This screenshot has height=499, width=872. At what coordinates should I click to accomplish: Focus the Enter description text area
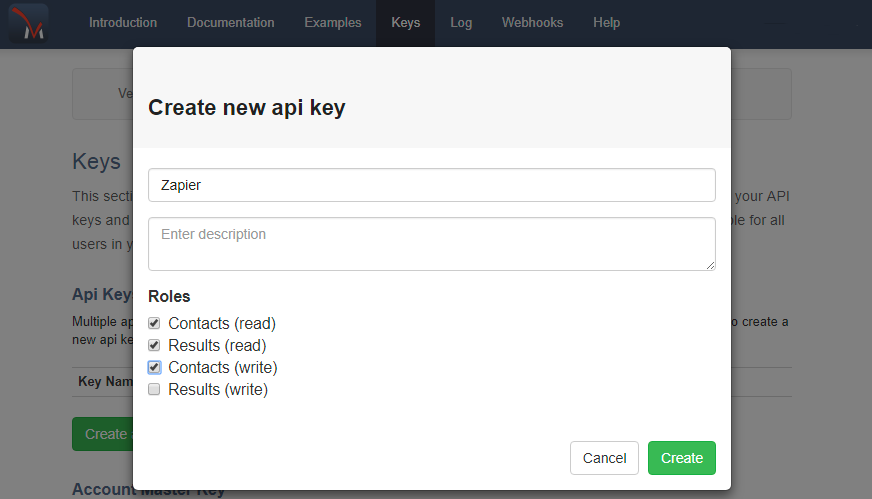pos(431,243)
